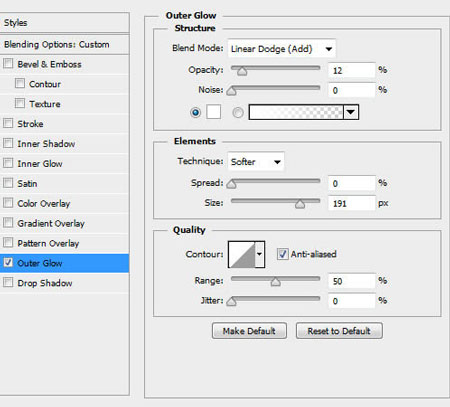Enable the Bevel & Emboss checkbox
Screen dimensions: 450x407
pyautogui.click(x=8, y=63)
